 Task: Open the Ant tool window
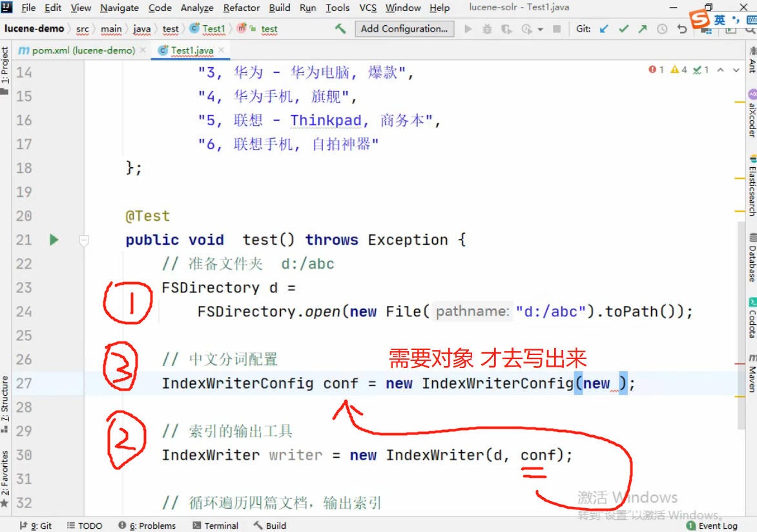pyautogui.click(x=752, y=60)
